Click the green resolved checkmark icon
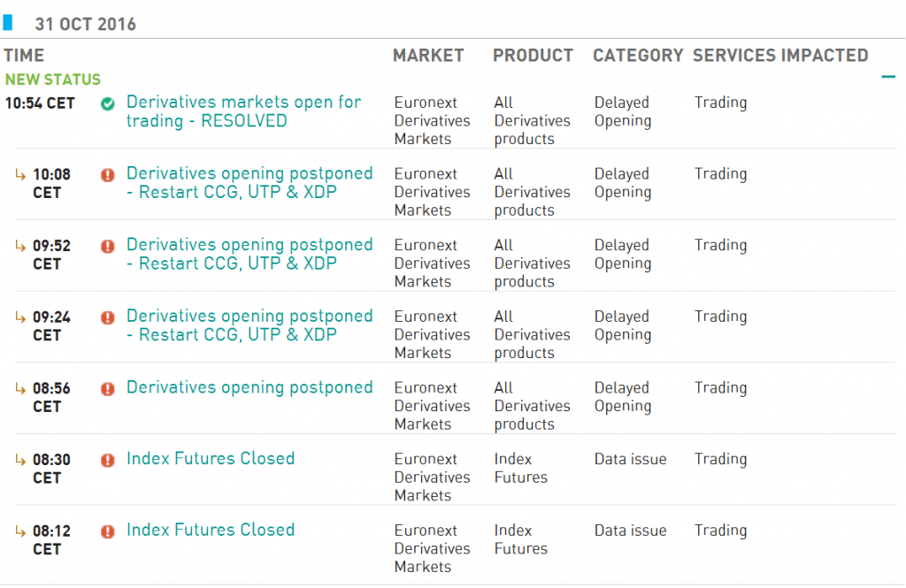The image size is (906, 588). [x=108, y=104]
